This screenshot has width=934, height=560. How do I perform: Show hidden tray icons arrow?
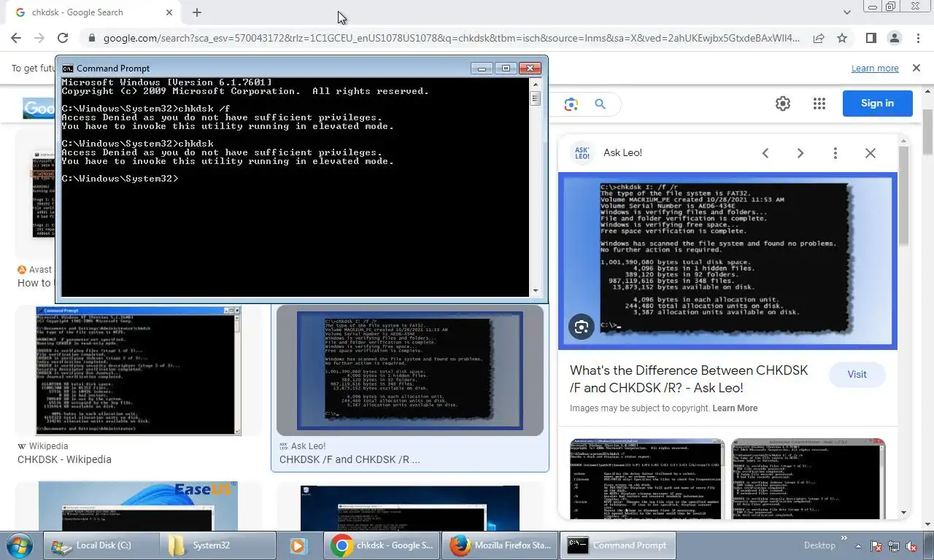point(859,546)
